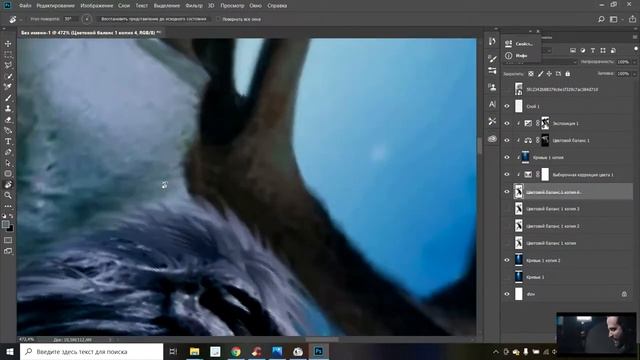The height and width of the screenshot is (360, 640).
Task: Open the Character panel icon
Action: tap(492, 104)
